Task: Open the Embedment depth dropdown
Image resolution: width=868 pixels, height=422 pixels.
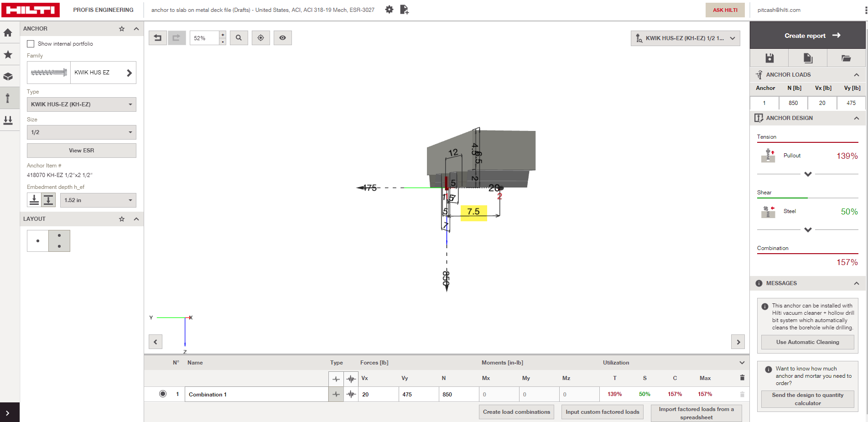Action: [x=98, y=200]
